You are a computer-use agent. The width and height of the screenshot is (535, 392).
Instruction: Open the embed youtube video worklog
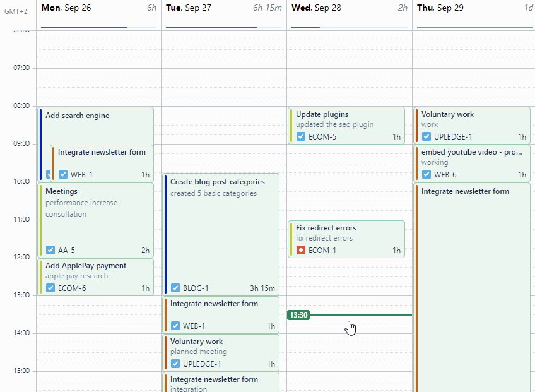(x=472, y=163)
